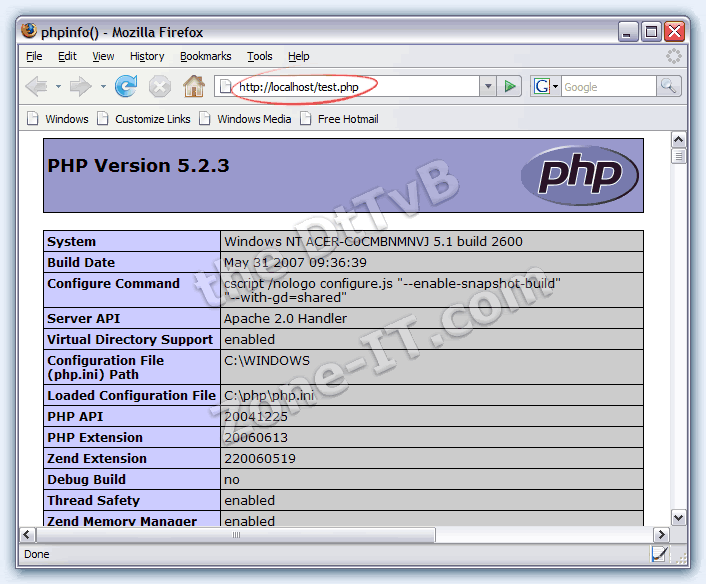Screen dimensions: 706x584
Task: Click the Virtual Directory Support label
Action: click(x=130, y=340)
